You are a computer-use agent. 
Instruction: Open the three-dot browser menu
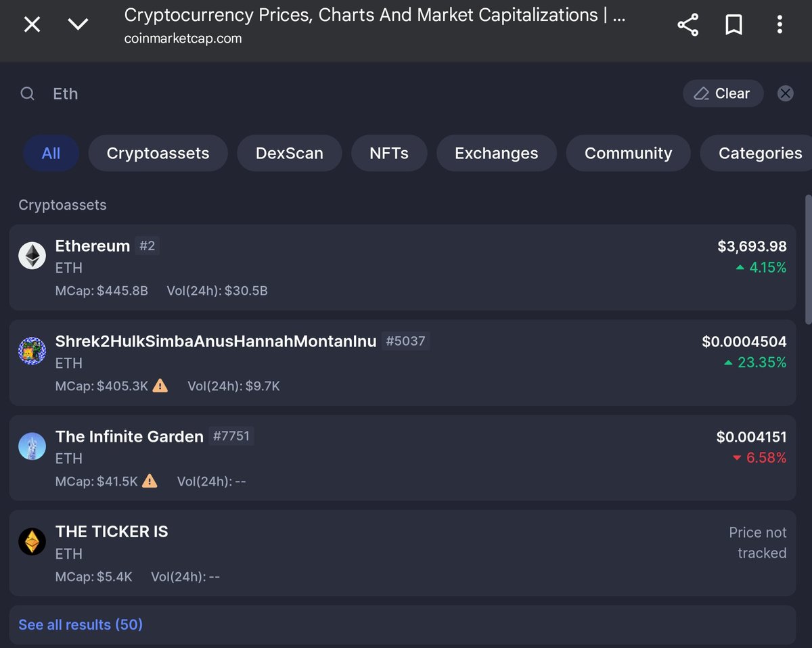(780, 26)
